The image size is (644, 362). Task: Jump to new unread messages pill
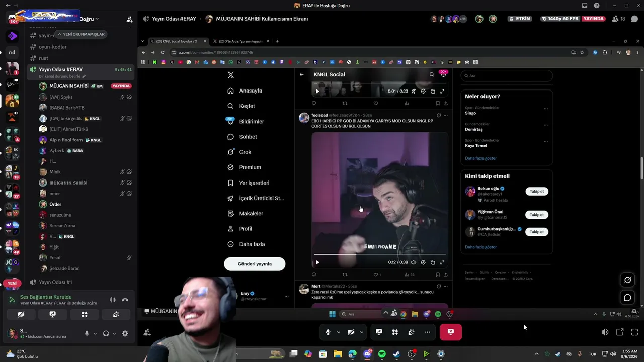(81, 34)
